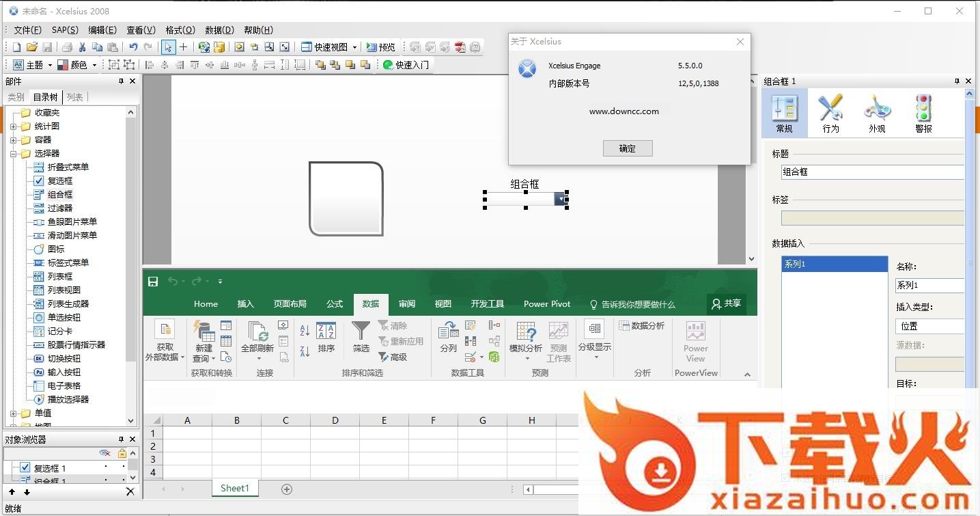Switch to the 插入 ribbon tab
The height and width of the screenshot is (516, 980).
point(245,304)
